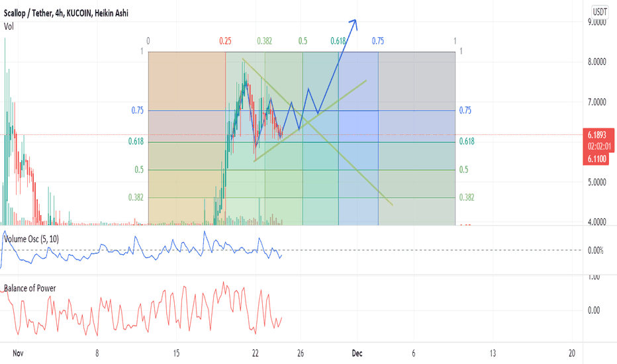
Task: Click the left-side 0.5 fib level label
Action: [139, 169]
